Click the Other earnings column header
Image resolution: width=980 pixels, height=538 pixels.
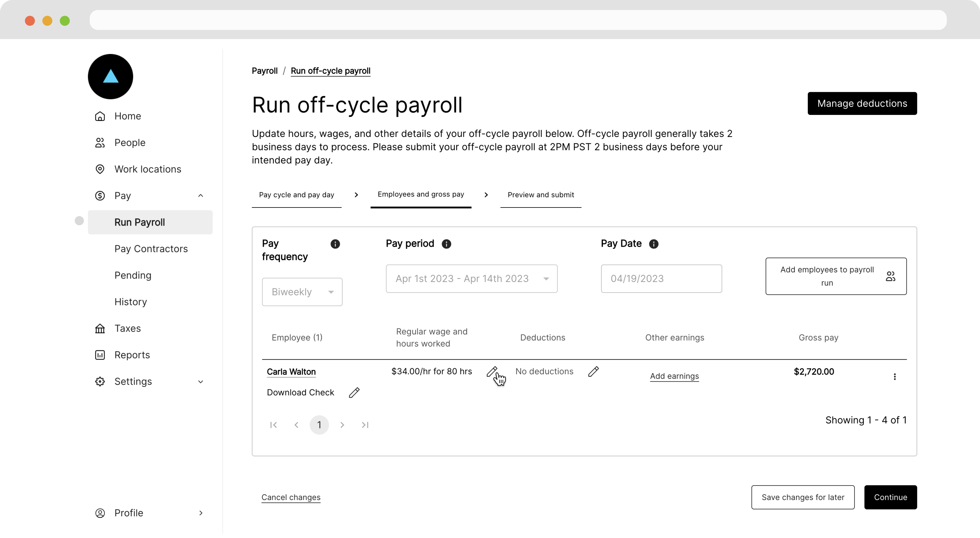click(675, 338)
